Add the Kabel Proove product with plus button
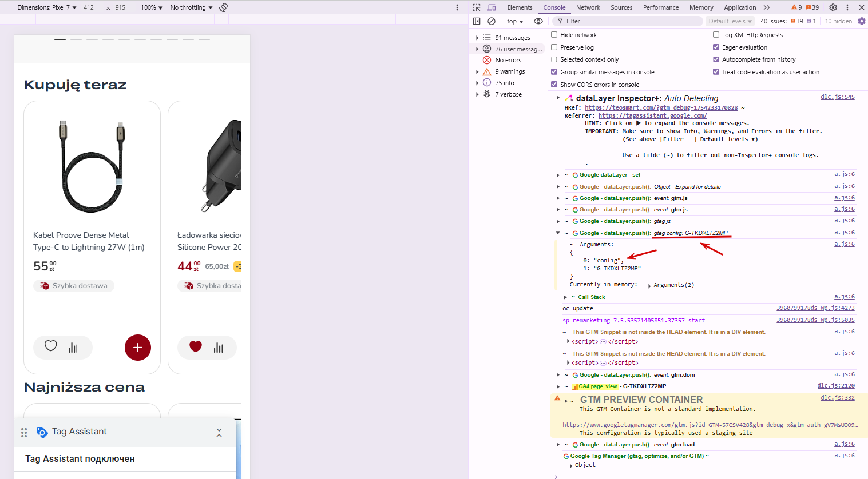This screenshot has height=479, width=868. (x=138, y=348)
